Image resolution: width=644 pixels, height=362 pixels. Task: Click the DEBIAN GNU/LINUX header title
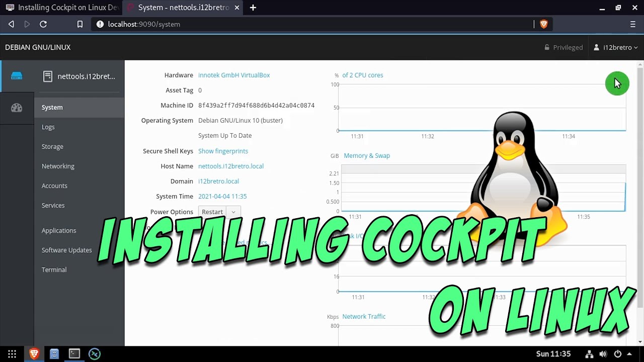38,47
